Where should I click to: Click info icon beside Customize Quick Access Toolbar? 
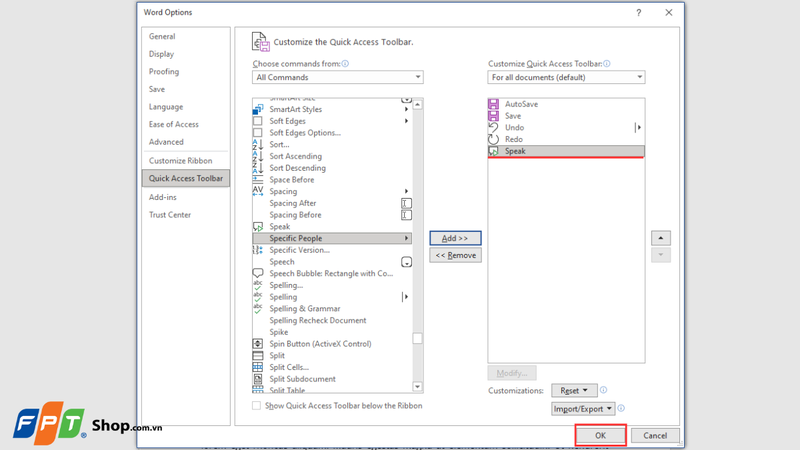click(x=607, y=64)
